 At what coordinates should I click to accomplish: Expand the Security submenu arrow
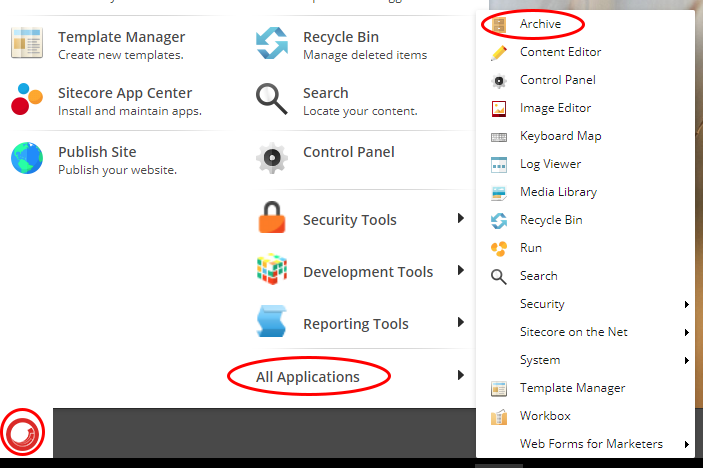pos(686,305)
